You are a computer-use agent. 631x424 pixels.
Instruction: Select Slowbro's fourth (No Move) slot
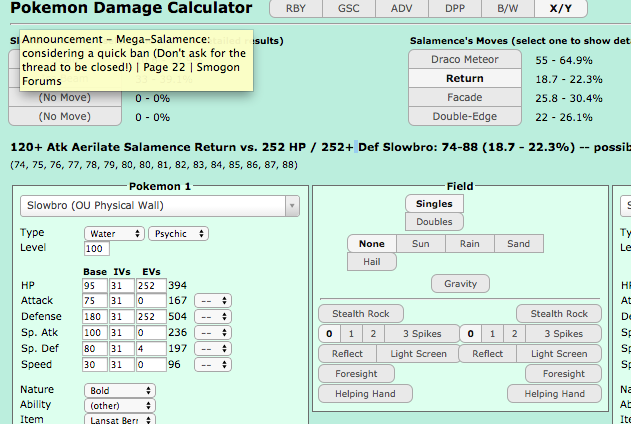[65, 116]
